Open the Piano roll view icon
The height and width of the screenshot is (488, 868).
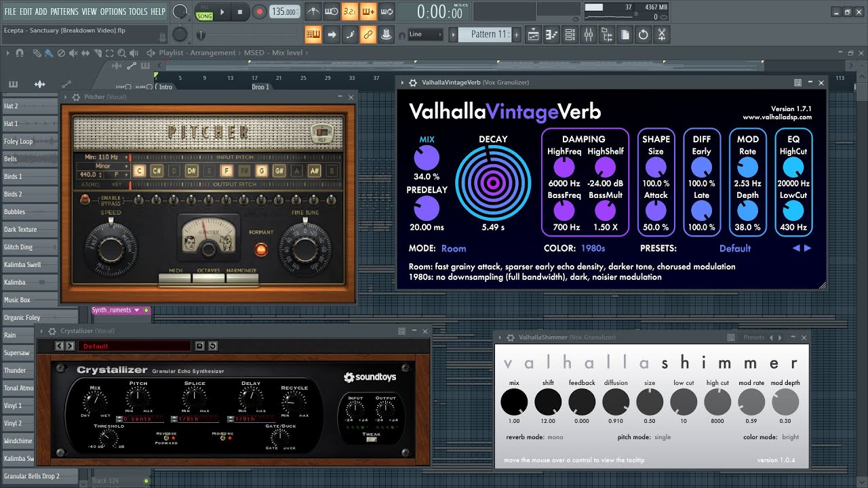(552, 34)
